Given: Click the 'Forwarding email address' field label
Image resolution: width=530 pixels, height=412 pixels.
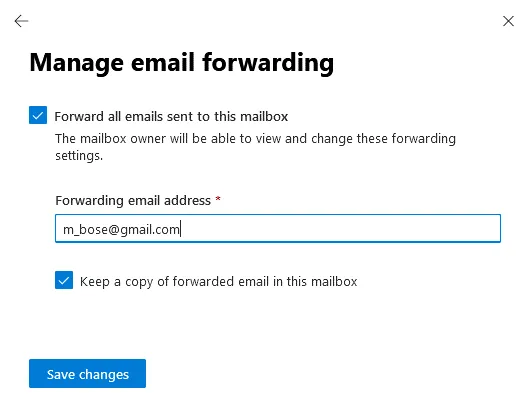Looking at the screenshot, I should pos(133,200).
